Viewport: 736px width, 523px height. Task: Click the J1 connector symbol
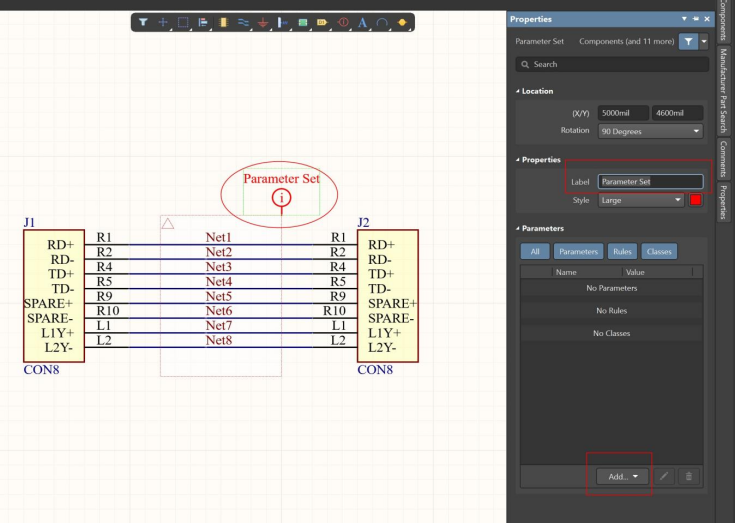pyautogui.click(x=54, y=296)
